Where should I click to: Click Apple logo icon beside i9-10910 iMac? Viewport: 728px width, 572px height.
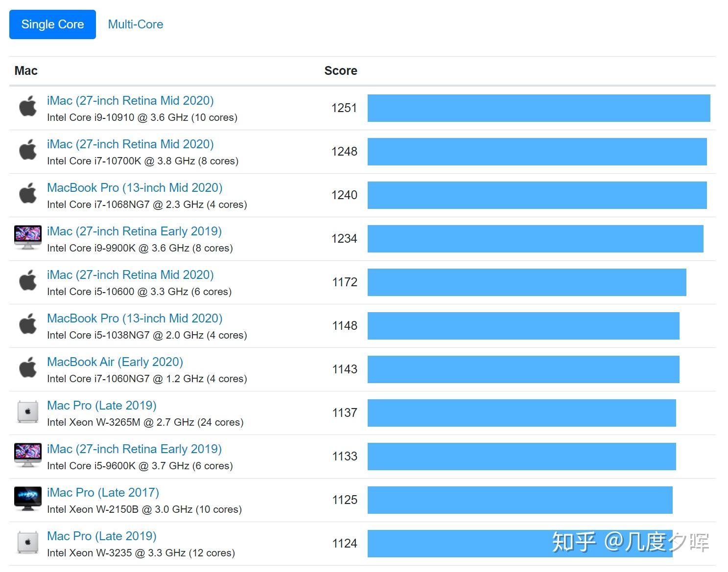(28, 106)
